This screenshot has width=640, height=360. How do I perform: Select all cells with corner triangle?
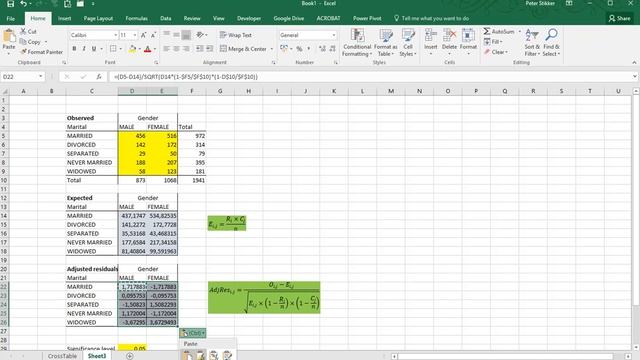[4, 91]
